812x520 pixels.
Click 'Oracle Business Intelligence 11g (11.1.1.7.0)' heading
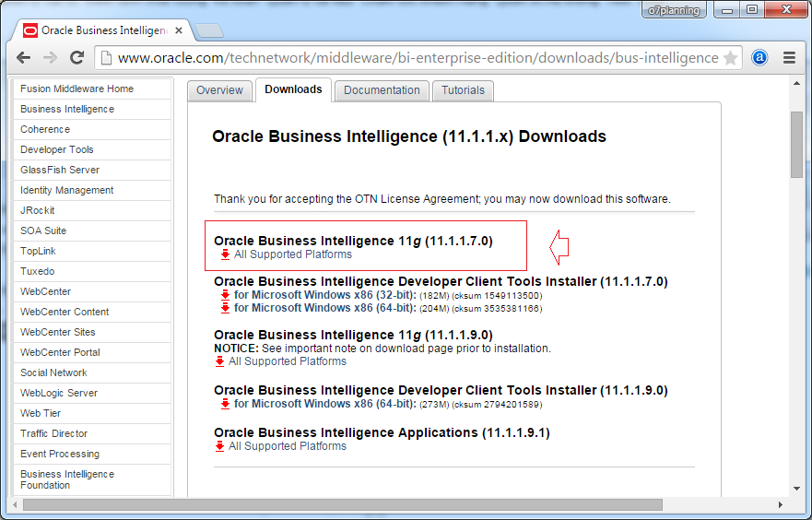click(x=353, y=241)
